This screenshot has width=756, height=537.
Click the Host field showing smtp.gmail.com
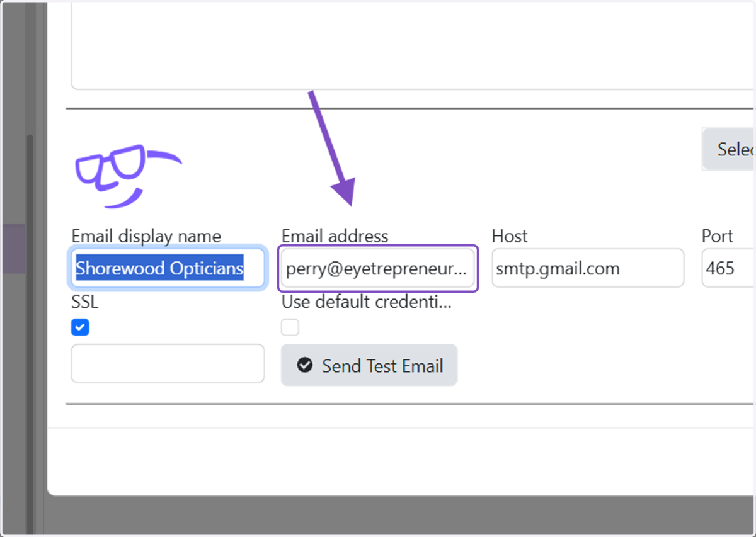tap(588, 268)
